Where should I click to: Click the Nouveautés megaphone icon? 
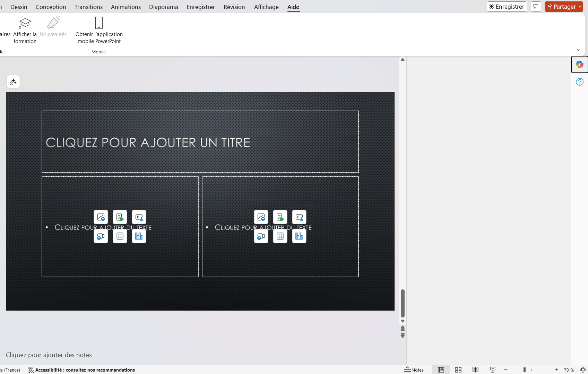coord(53,23)
